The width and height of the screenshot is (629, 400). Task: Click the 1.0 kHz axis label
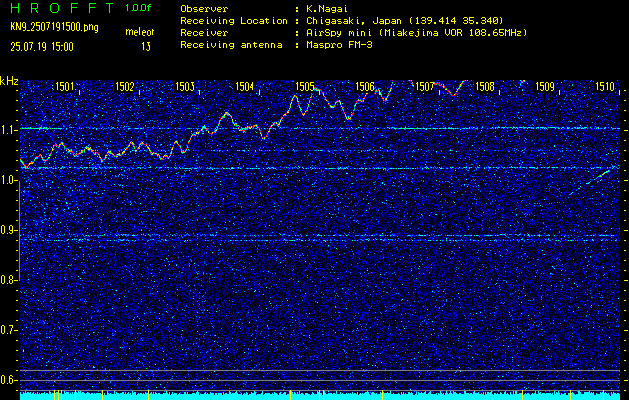coord(8,181)
